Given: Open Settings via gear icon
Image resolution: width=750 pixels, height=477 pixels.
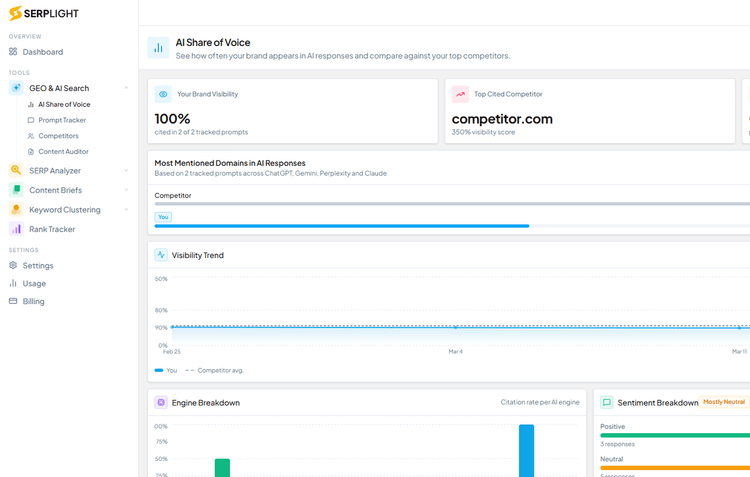Looking at the screenshot, I should (x=13, y=266).
